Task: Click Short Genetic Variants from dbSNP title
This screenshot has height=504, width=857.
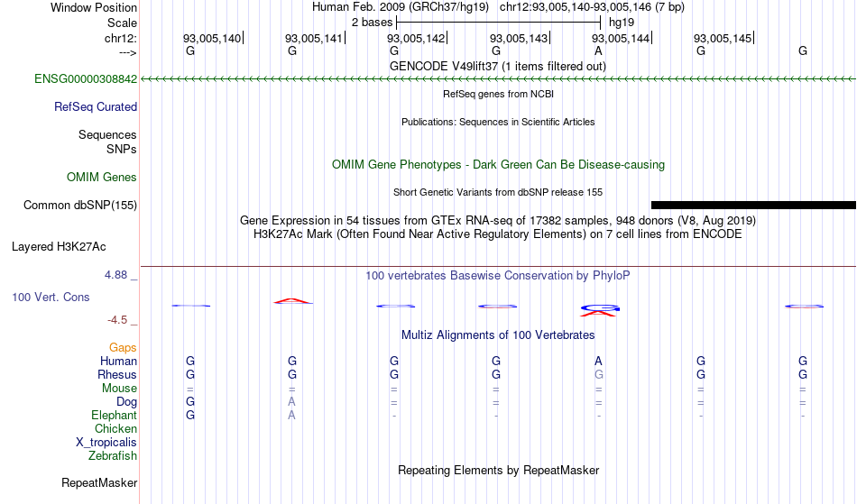Action: (x=498, y=192)
